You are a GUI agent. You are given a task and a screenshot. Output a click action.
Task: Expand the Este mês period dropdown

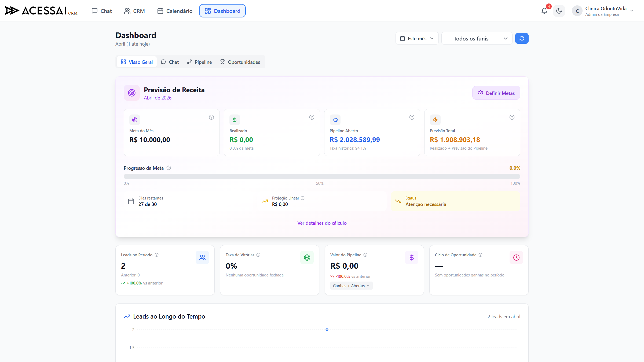417,38
